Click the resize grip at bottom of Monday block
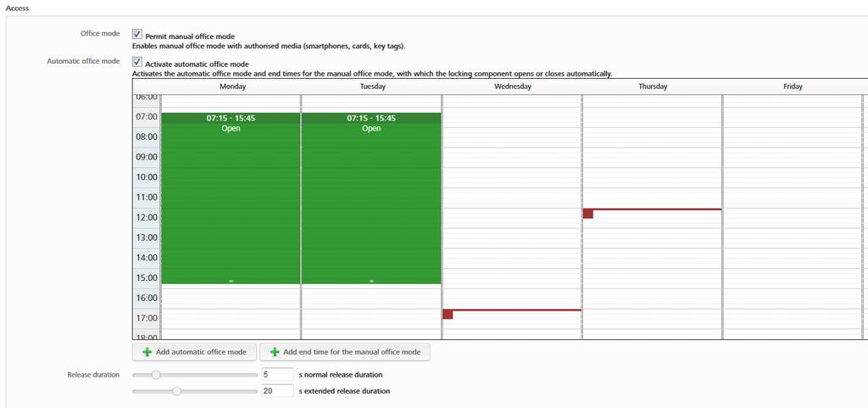 [231, 282]
